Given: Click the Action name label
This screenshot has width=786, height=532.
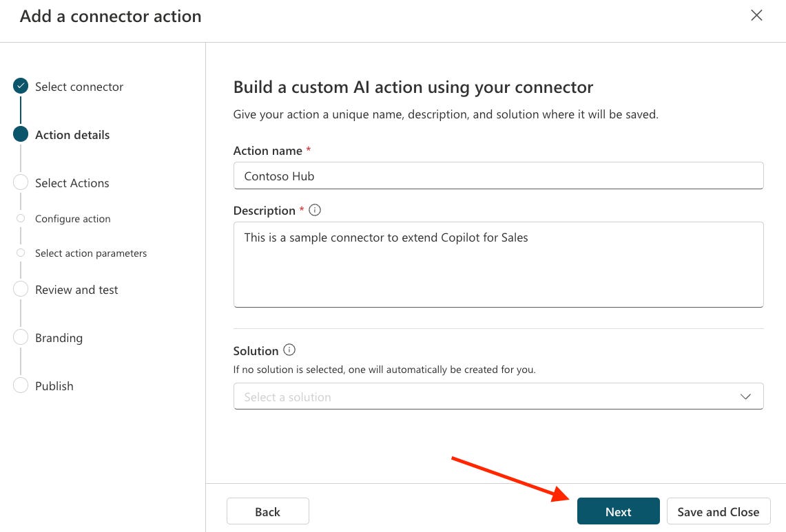Looking at the screenshot, I should (x=268, y=151).
